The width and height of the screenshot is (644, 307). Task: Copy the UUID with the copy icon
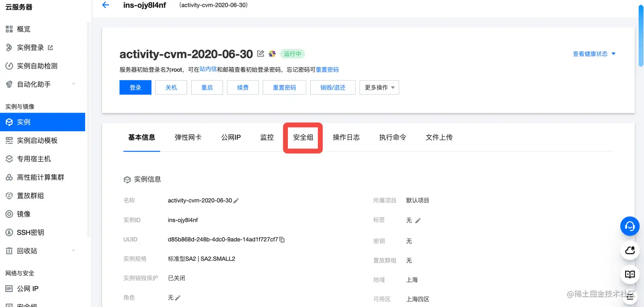282,240
